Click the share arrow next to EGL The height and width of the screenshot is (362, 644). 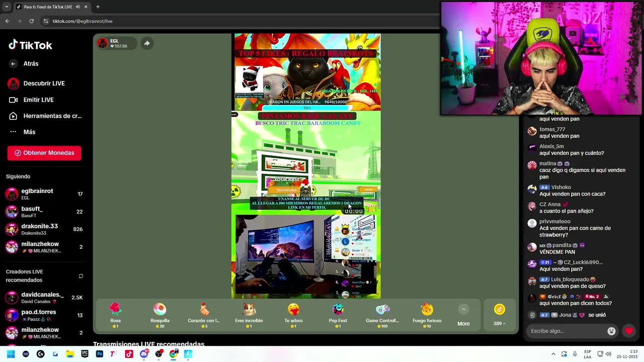[x=147, y=43]
